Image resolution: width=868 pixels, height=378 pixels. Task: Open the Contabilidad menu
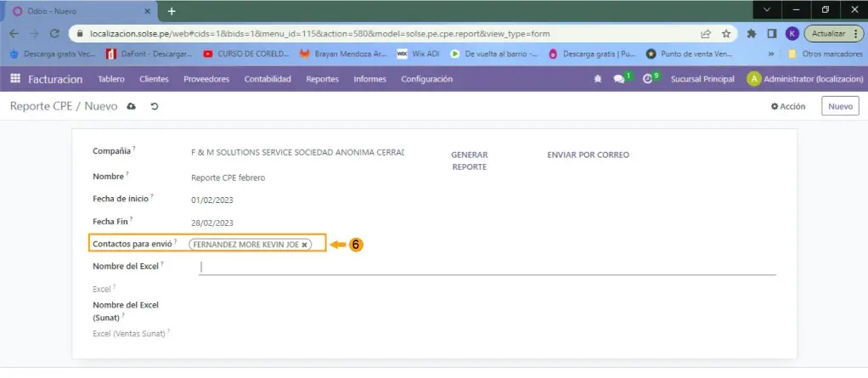tap(268, 79)
